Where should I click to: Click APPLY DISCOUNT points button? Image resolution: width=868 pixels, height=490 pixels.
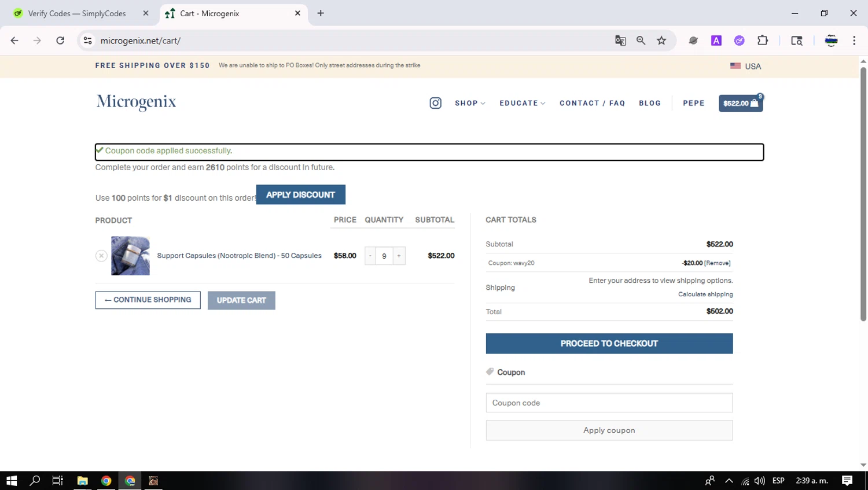(301, 194)
